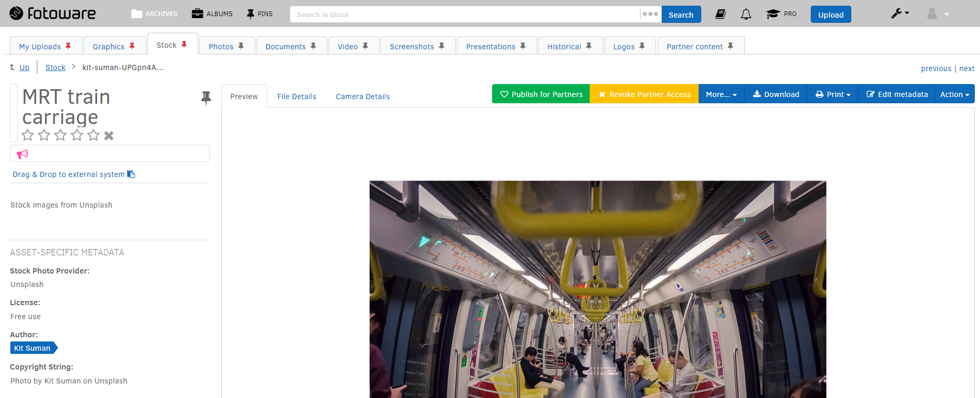Open the Albums briefcase menu
The height and width of the screenshot is (398, 980).
point(212,14)
